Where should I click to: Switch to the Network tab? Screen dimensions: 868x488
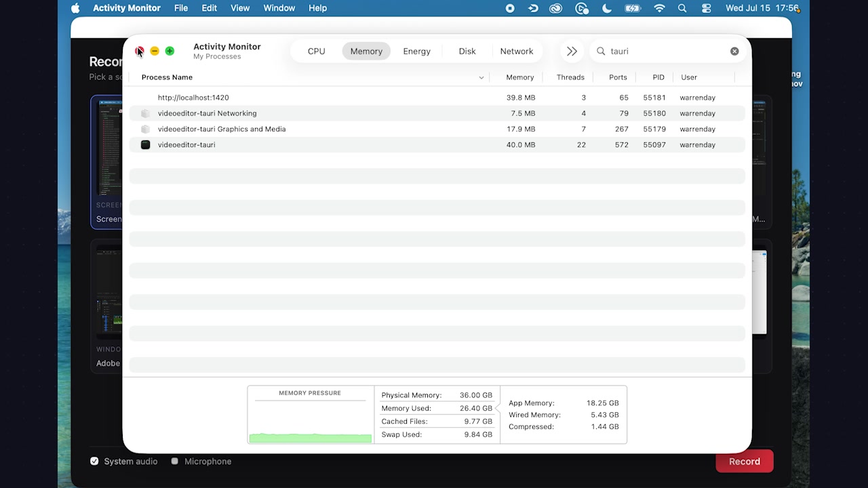point(517,51)
